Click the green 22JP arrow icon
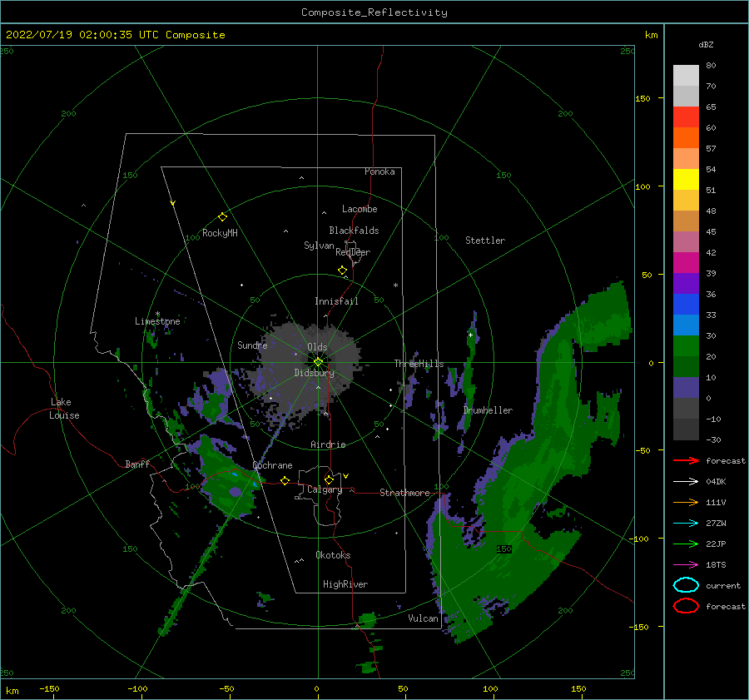The image size is (749, 700). click(686, 544)
